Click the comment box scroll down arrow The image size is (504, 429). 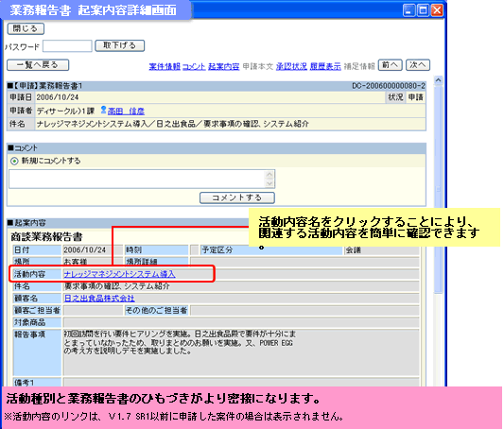(x=269, y=183)
